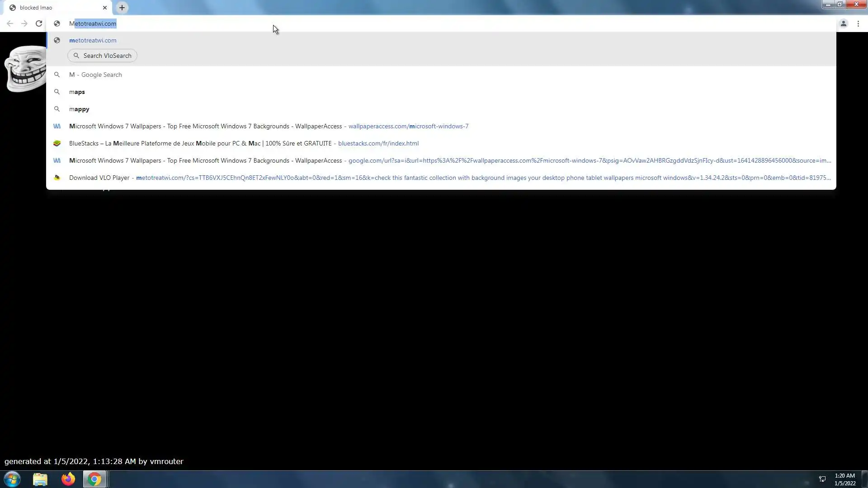Click the taskbar clock display
This screenshot has width=868, height=488.
click(844, 479)
